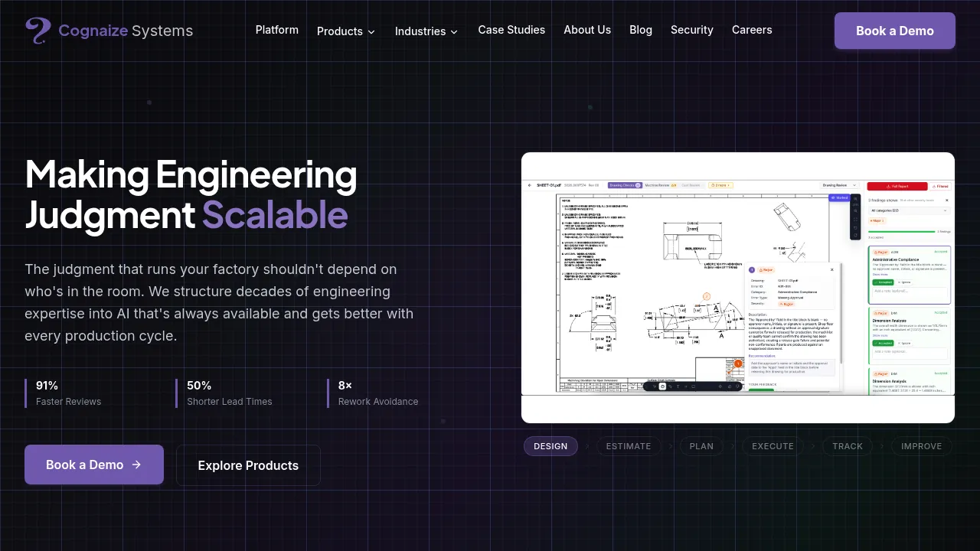Select the DESIGN stage pill

[550, 446]
